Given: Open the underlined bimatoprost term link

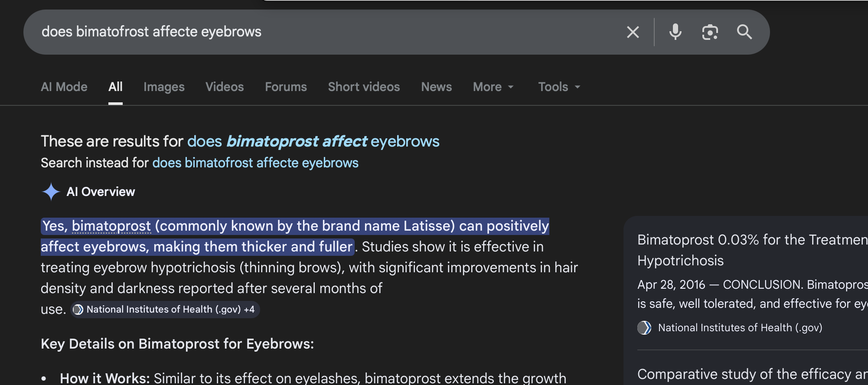Looking at the screenshot, I should pos(111,226).
